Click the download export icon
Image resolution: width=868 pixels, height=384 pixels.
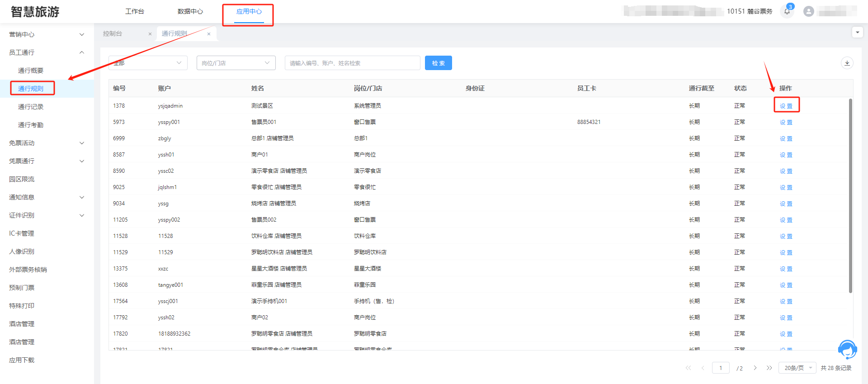pos(847,63)
